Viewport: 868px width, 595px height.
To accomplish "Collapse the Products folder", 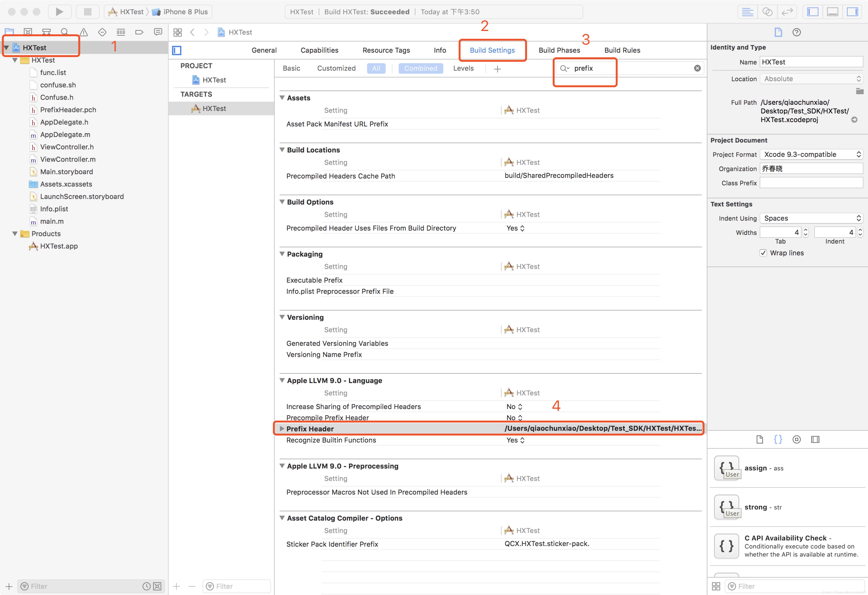I will click(x=15, y=234).
